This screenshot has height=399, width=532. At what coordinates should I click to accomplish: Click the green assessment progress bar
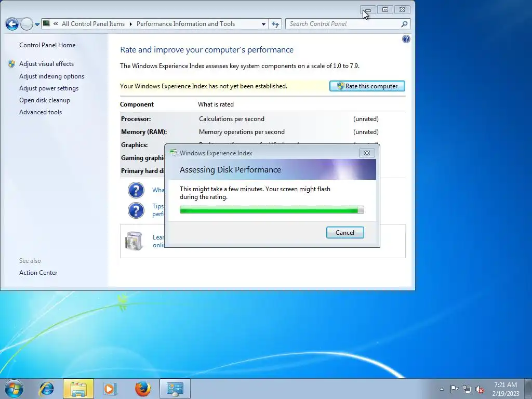pos(271,210)
